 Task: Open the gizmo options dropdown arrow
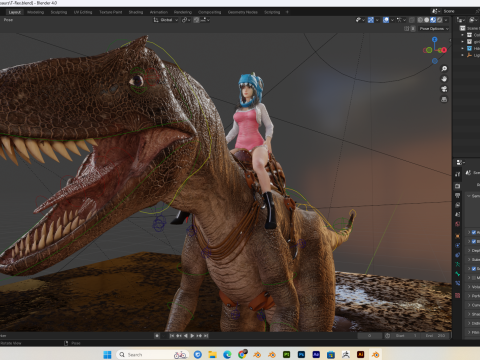377,20
